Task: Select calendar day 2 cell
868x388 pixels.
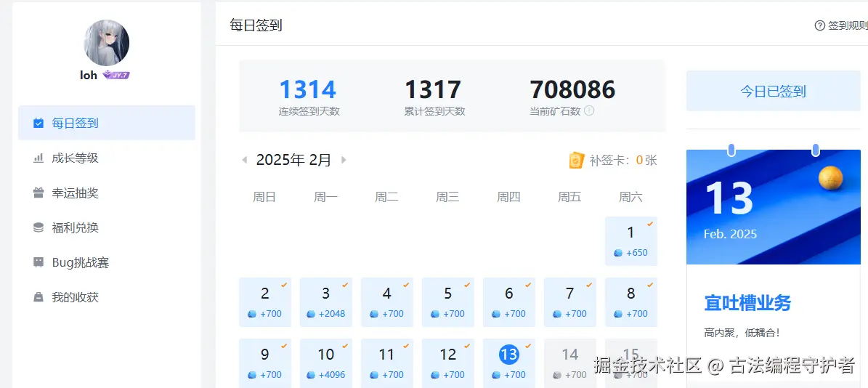Action: click(x=265, y=302)
